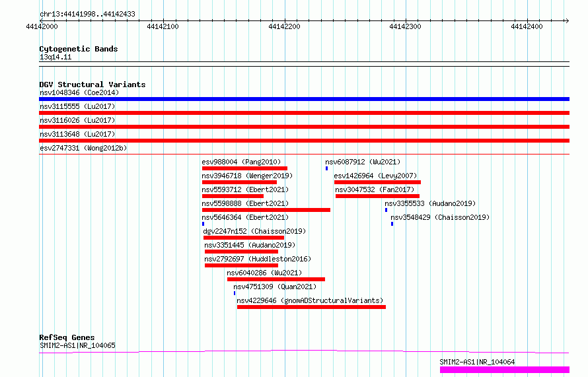This screenshot has height=377, width=588.
Task: Click the small blue marker under nsv6087912
Action: [x=326, y=168]
